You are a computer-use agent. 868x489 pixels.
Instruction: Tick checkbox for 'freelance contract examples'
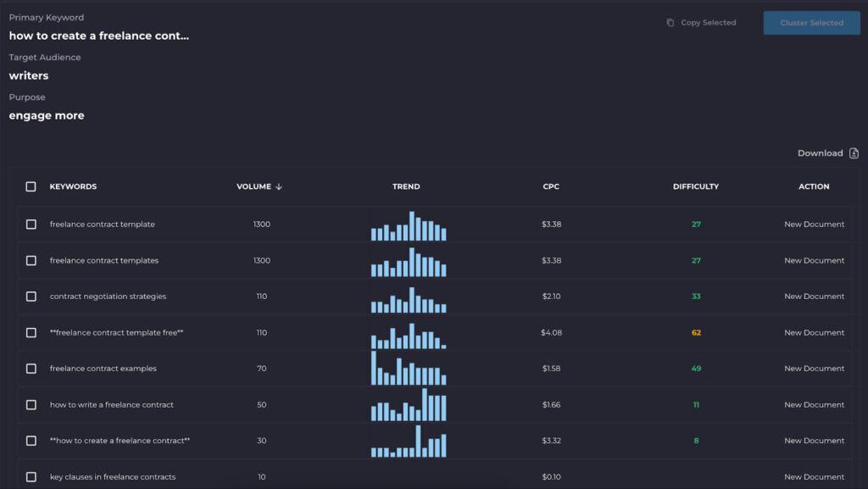tap(31, 369)
